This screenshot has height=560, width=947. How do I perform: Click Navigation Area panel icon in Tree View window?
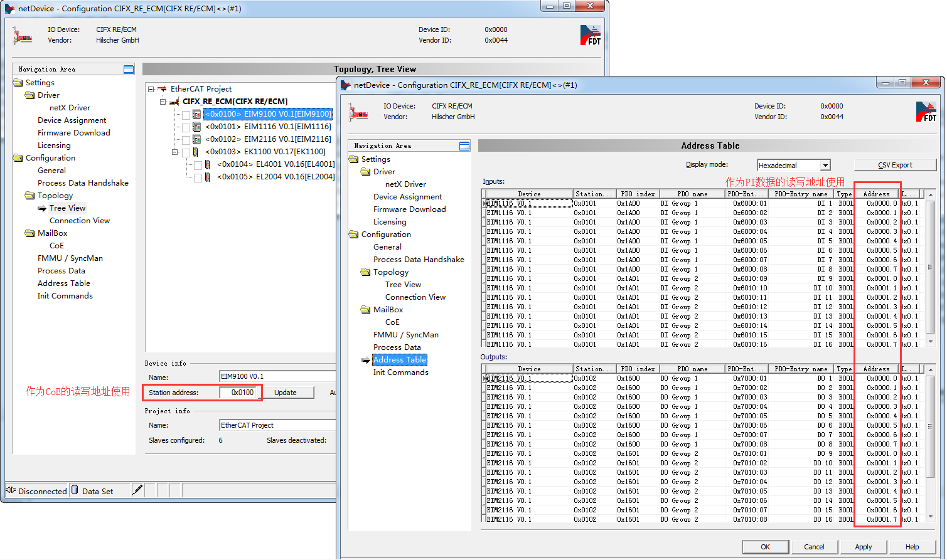[129, 70]
